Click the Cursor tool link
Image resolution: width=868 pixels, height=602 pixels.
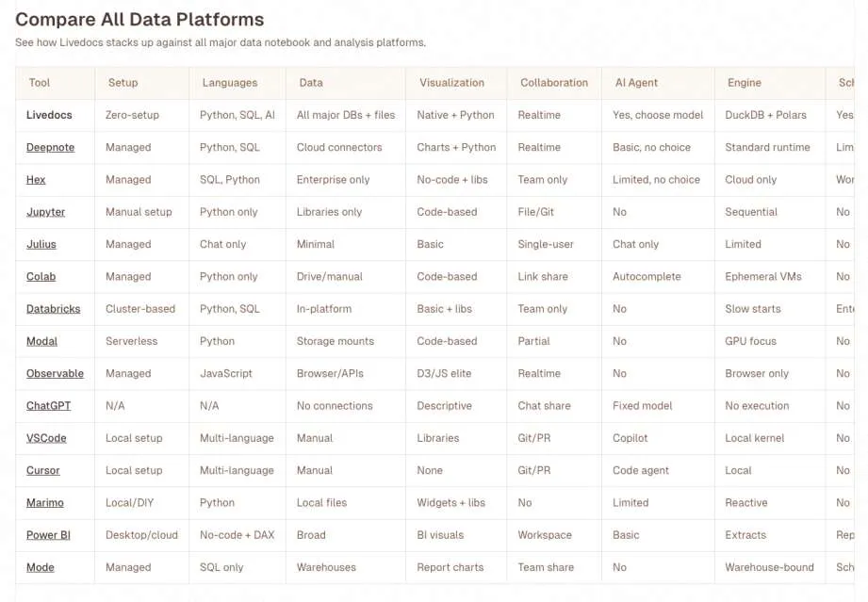(x=43, y=470)
